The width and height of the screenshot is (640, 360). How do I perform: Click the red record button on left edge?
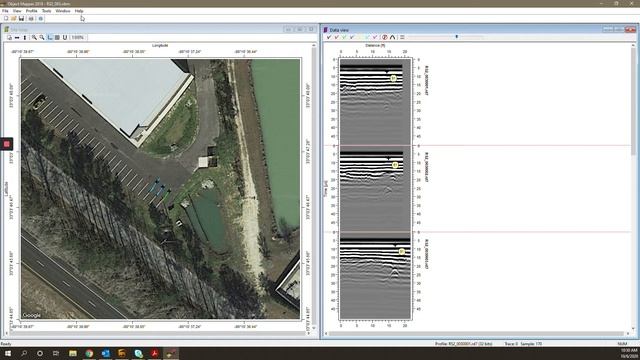coord(7,144)
